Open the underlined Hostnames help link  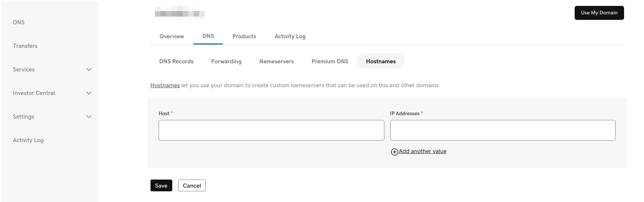coord(165,85)
